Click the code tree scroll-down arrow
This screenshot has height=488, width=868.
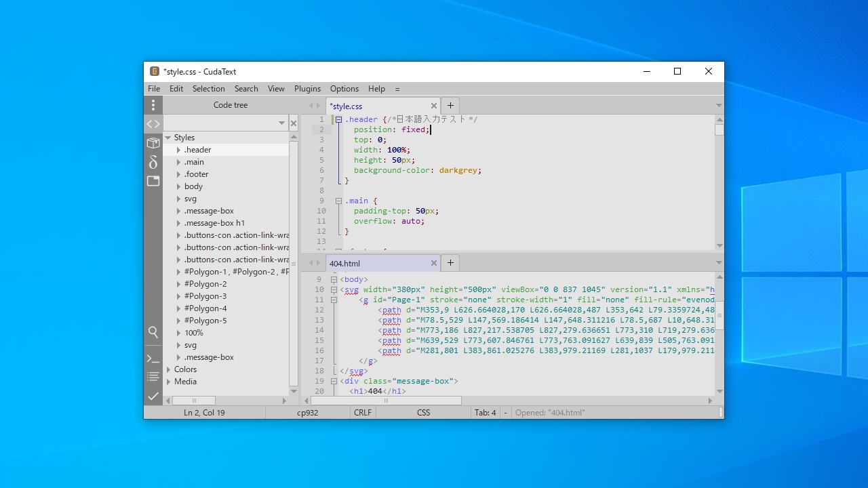[294, 391]
